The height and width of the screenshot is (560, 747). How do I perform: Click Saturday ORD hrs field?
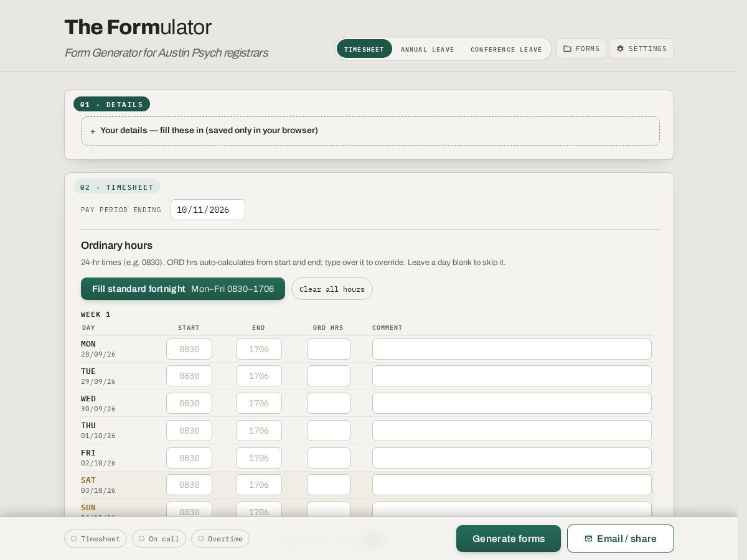click(x=329, y=485)
